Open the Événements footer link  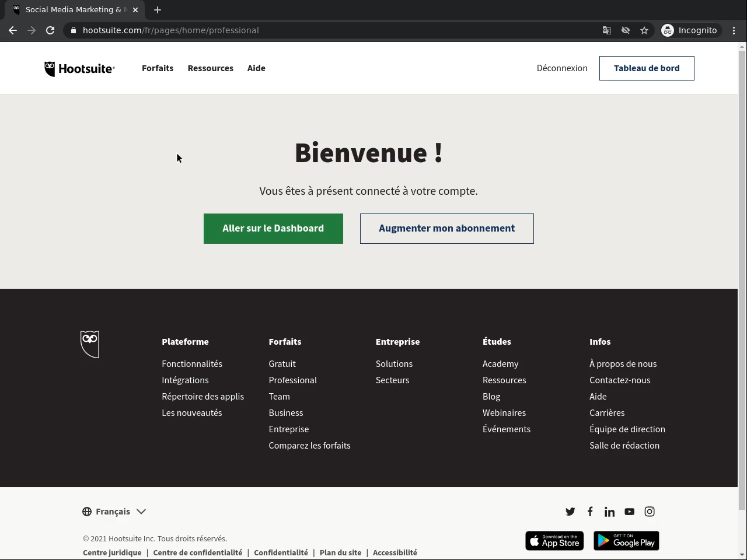(x=507, y=429)
